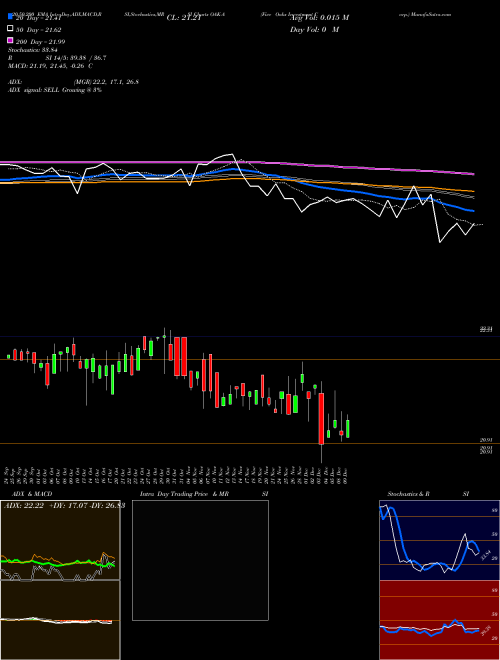
Task: Open the blue stochastics chart panel
Action: (x=439, y=540)
